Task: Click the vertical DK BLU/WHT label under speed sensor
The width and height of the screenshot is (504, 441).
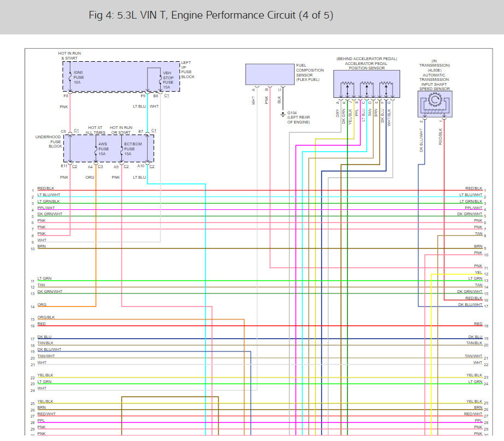Action: pyautogui.click(x=421, y=140)
